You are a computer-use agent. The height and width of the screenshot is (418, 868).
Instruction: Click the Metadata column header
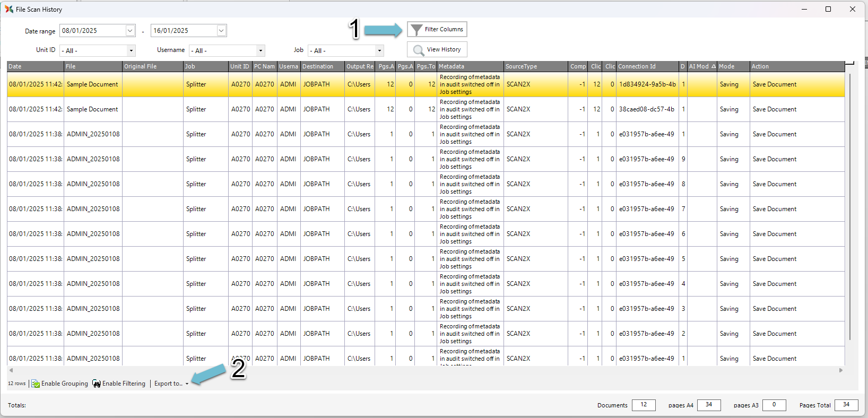pos(470,66)
